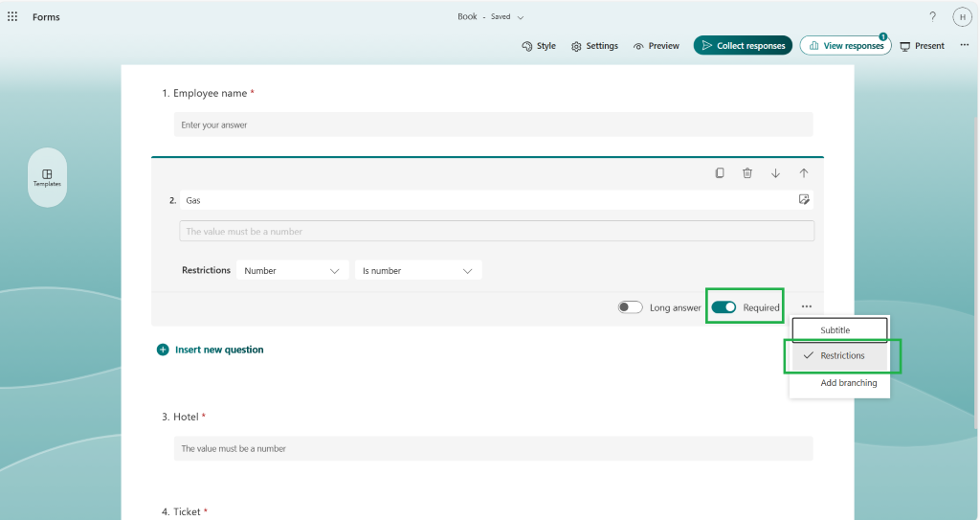Move question Gas up
The image size is (980, 520).
click(x=803, y=173)
